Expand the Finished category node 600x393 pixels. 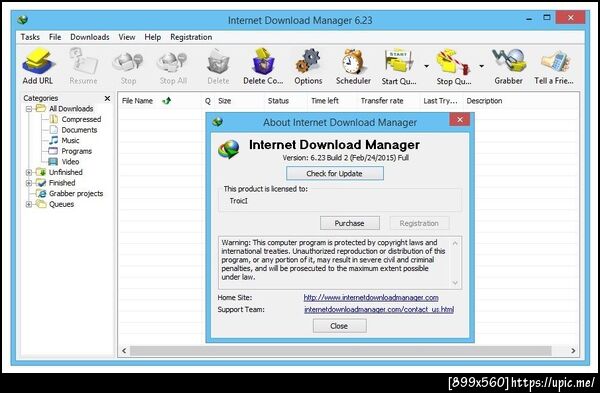29,183
